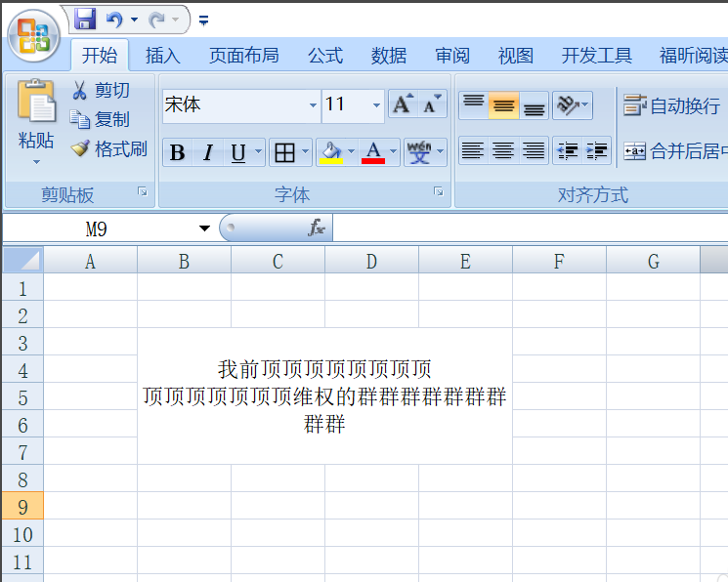
Task: Customize the Quick Access Toolbar
Action: (x=203, y=20)
